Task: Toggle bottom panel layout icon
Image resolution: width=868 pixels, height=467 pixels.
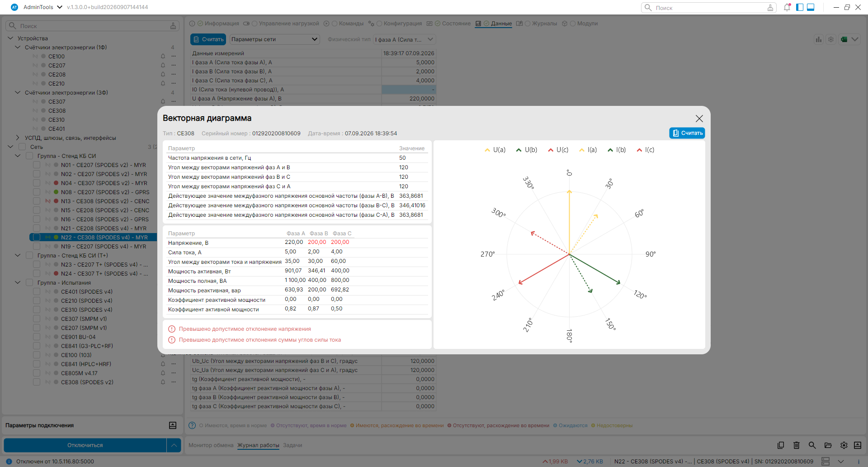Action: 811,7
